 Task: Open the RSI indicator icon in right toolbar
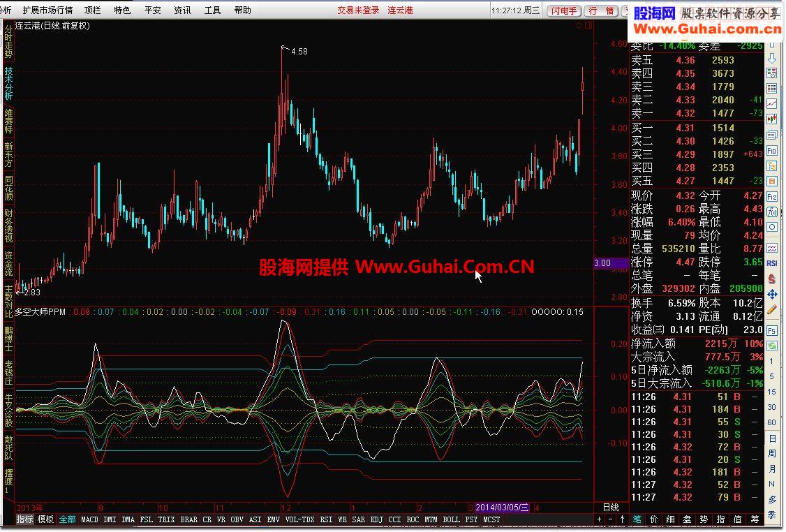point(772,263)
